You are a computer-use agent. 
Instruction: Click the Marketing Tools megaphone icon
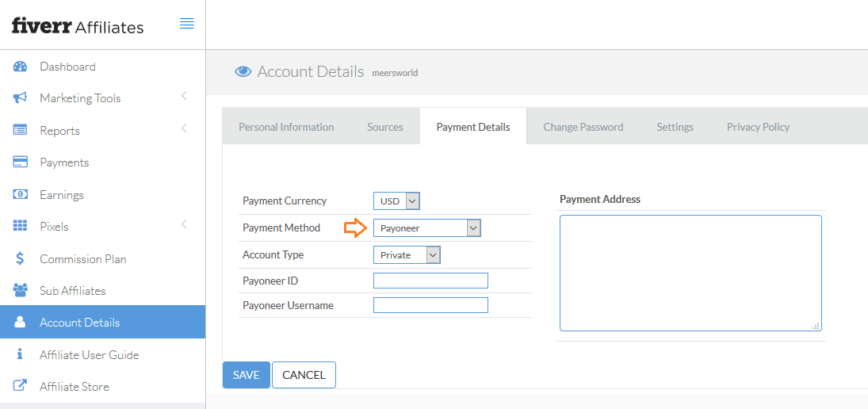[20, 98]
